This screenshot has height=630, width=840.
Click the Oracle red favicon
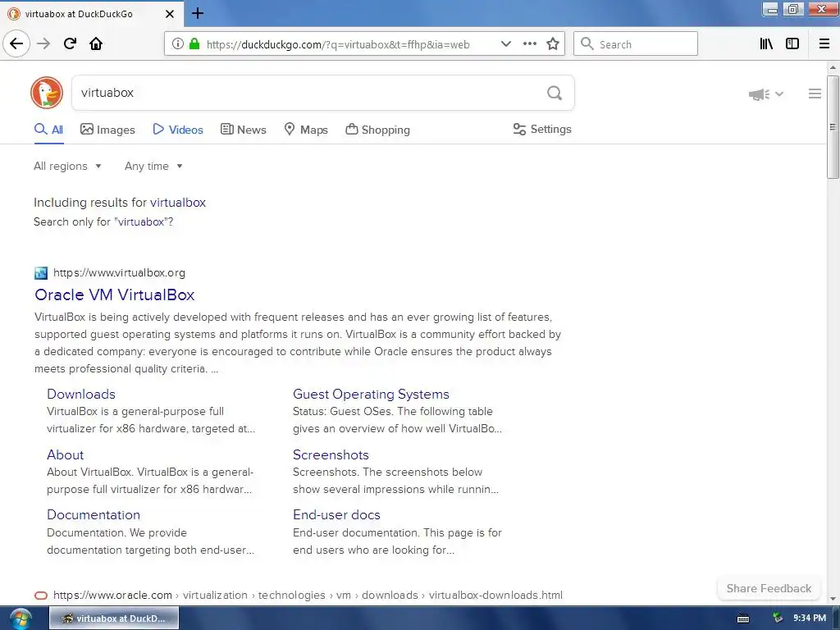pyautogui.click(x=41, y=596)
